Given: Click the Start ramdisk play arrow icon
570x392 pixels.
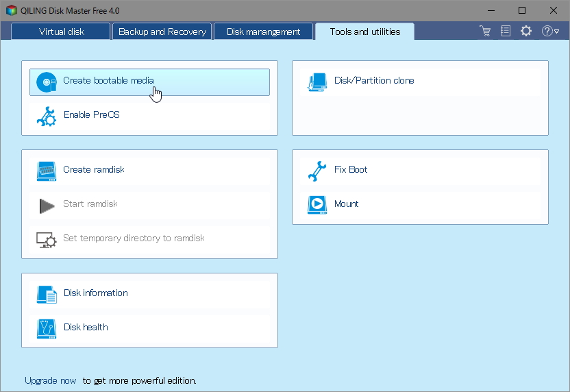Looking at the screenshot, I should point(47,206).
